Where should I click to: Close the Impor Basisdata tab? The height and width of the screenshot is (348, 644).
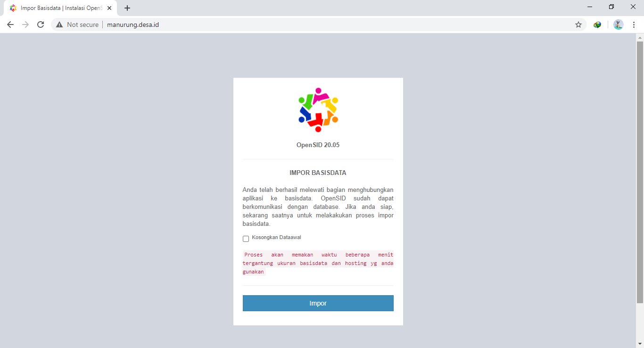point(109,8)
